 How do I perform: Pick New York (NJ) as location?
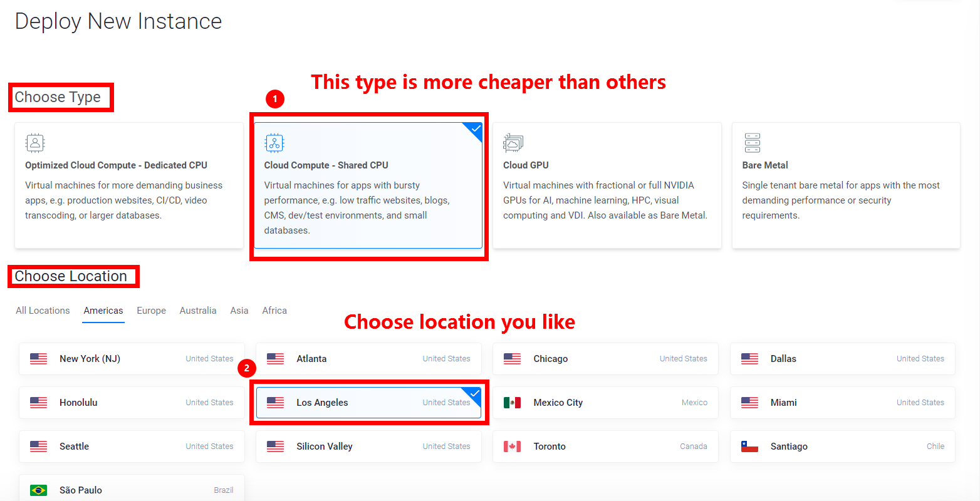click(x=132, y=359)
